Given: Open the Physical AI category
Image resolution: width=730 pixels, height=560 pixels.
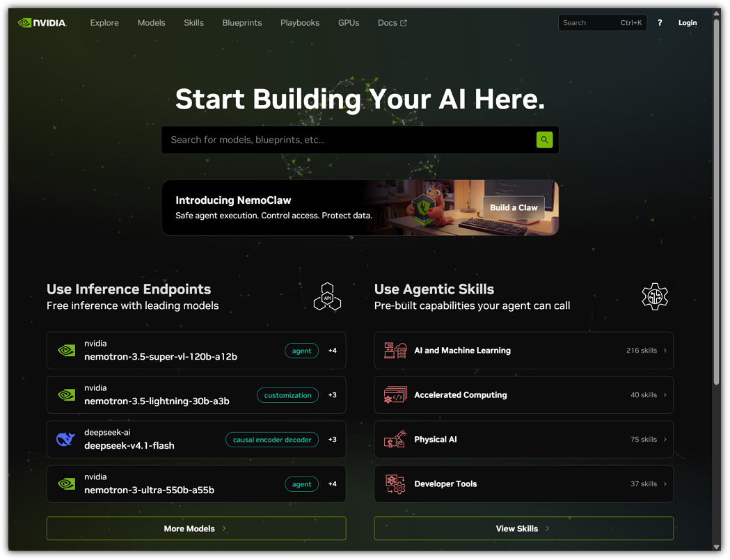Looking at the screenshot, I should tap(524, 440).
